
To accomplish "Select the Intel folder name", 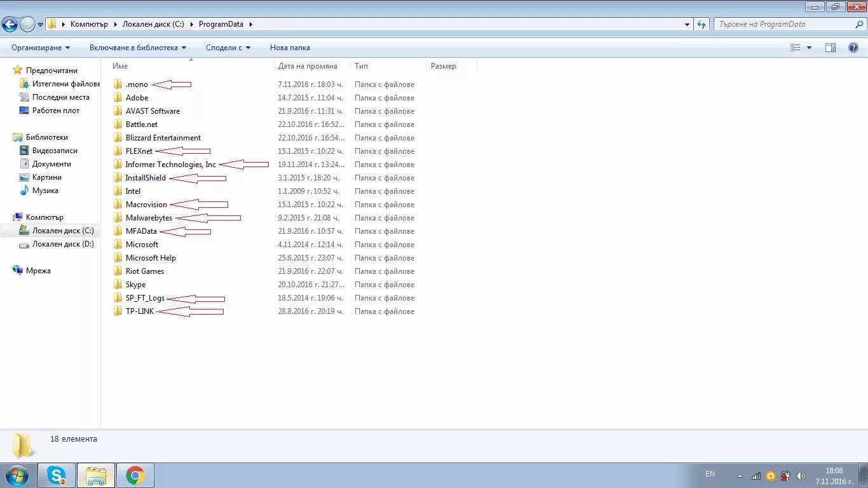I will click(x=133, y=191).
